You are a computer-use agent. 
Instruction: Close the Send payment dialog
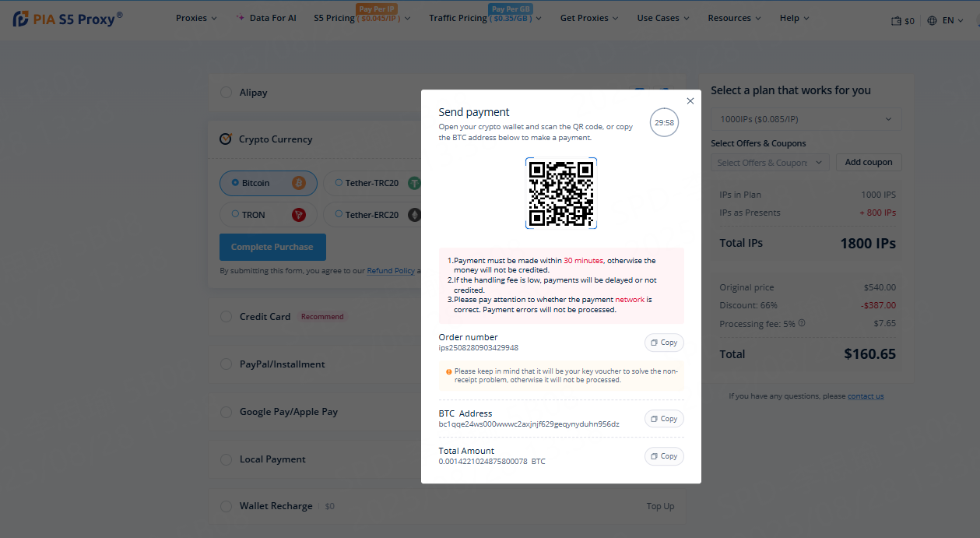690,101
